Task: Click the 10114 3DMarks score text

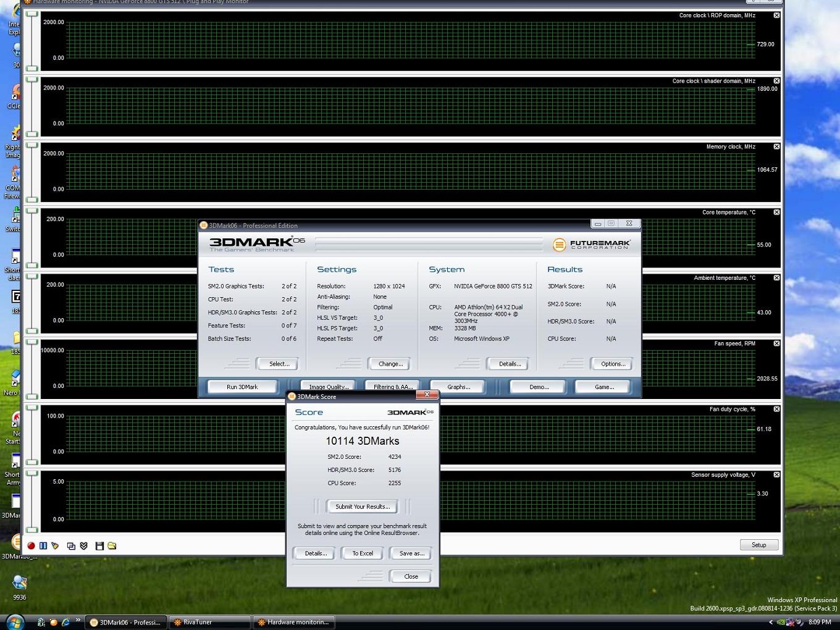Action: pos(363,441)
